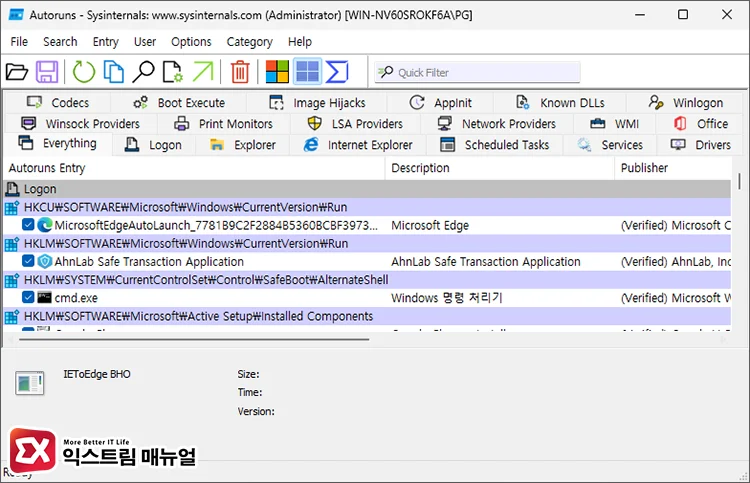Switch to the Scheduled Tasks tab
Viewport: 750px width, 483px height.
point(495,145)
